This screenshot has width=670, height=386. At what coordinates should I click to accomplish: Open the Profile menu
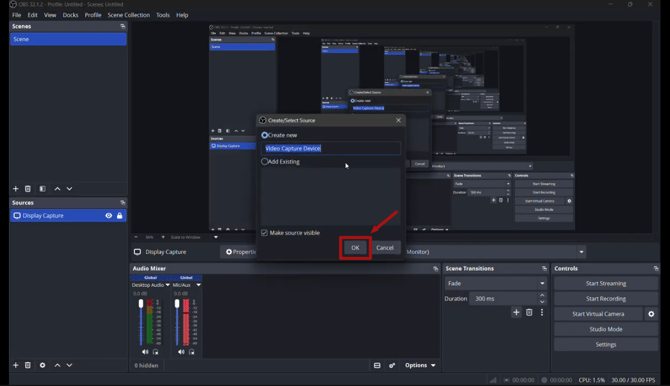pos(93,15)
